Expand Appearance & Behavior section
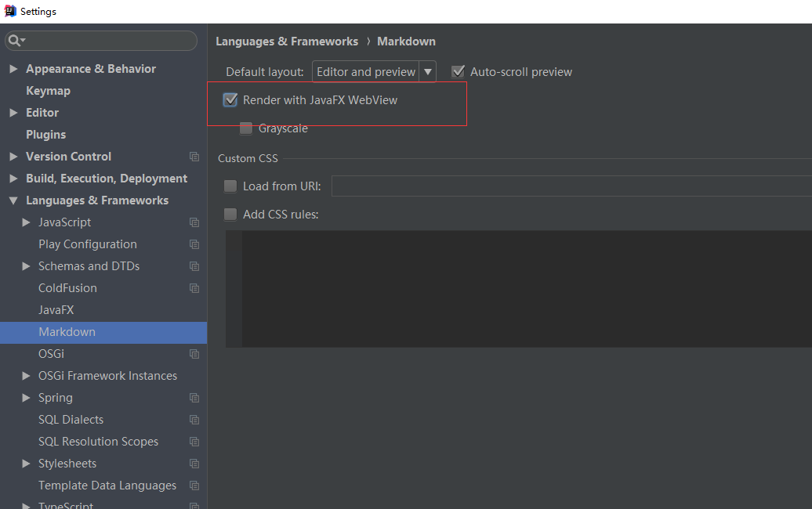This screenshot has height=509, width=812. tap(13, 69)
